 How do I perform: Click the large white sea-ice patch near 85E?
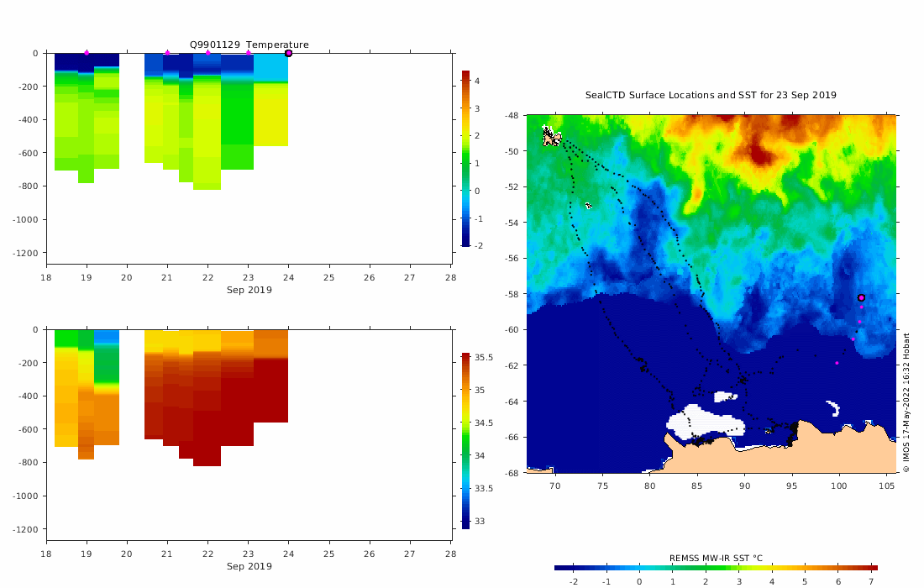[x=704, y=423]
